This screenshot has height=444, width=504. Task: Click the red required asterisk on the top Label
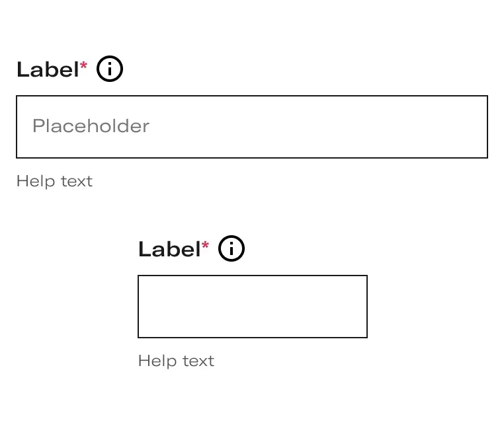[x=83, y=65]
